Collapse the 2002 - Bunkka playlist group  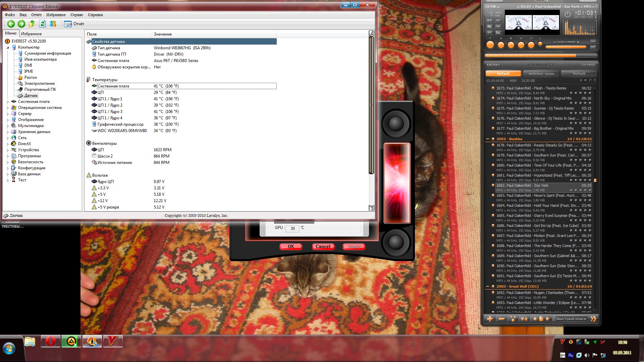click(x=488, y=139)
